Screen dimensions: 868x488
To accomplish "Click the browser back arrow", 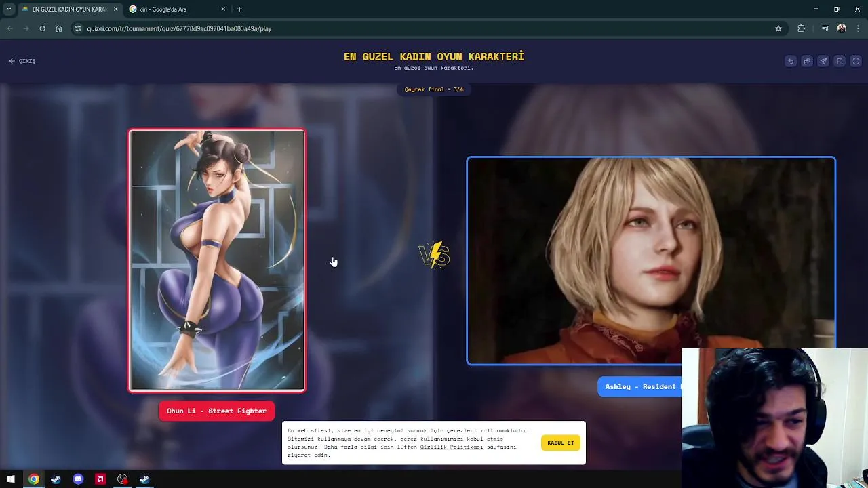I will tap(10, 28).
